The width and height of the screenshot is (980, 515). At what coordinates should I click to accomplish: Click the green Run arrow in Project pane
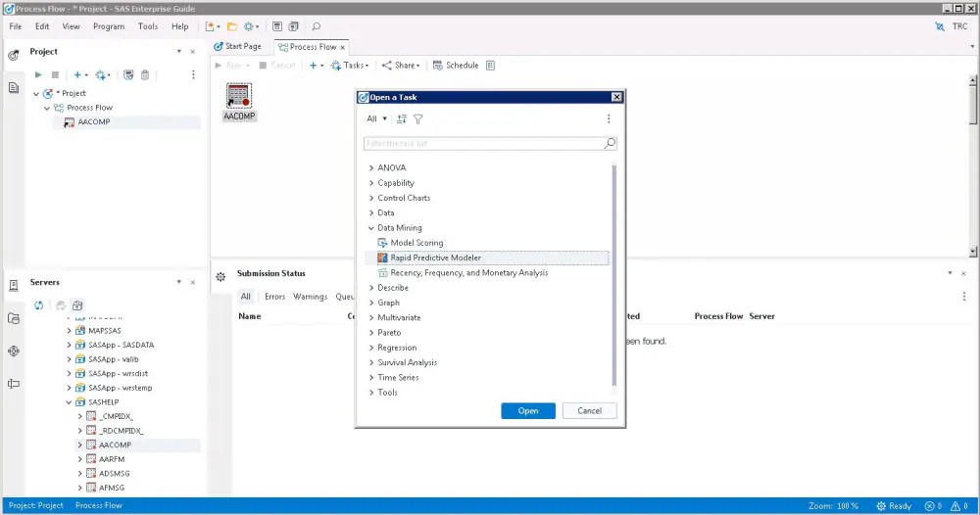38,75
